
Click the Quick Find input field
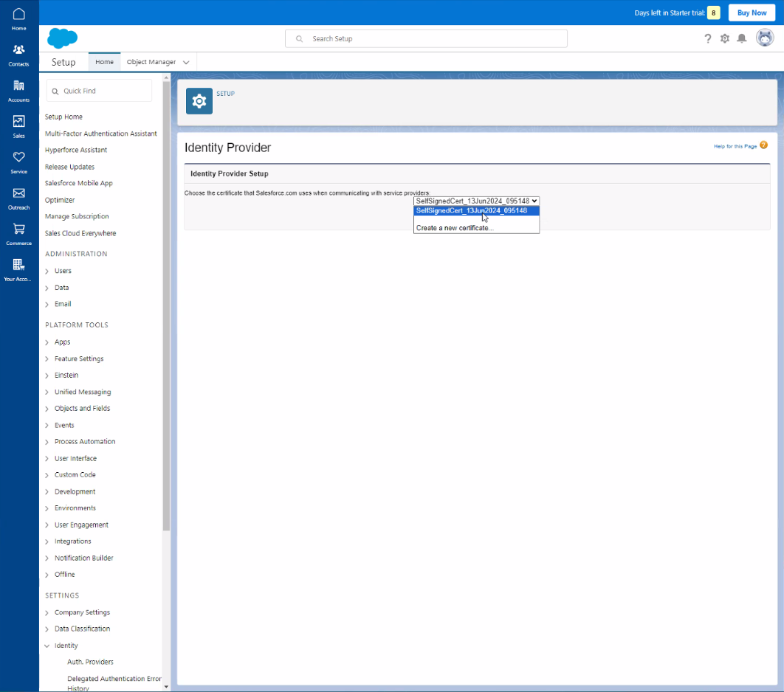pos(99,91)
